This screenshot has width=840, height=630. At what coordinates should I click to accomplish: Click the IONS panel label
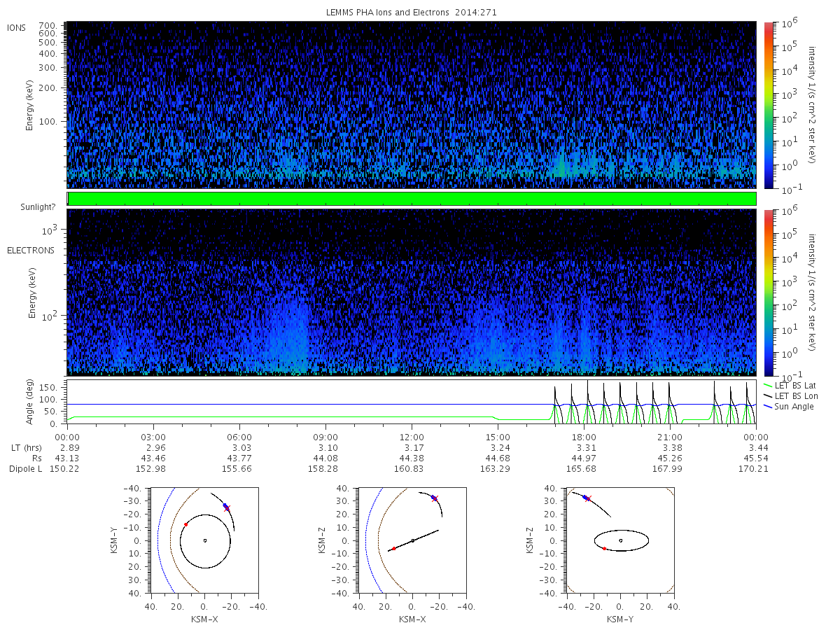tap(17, 28)
